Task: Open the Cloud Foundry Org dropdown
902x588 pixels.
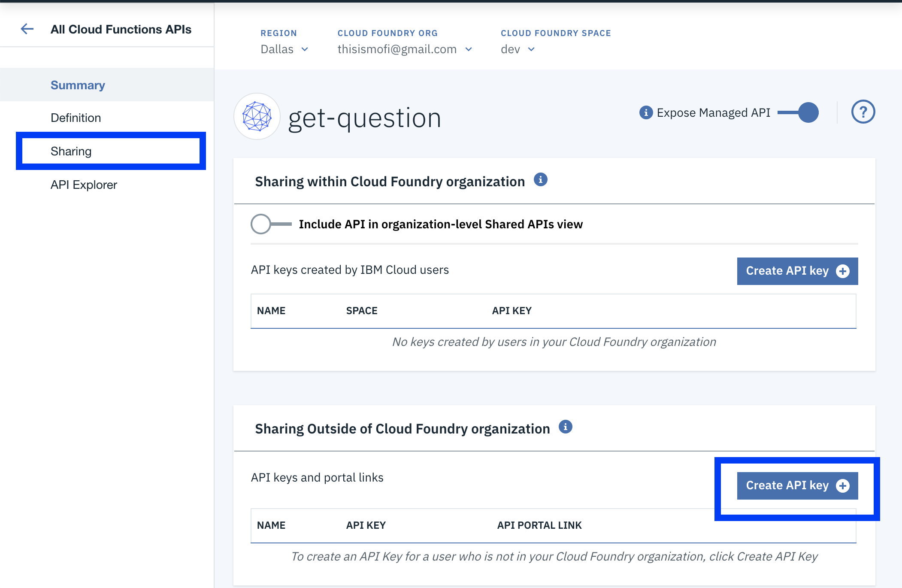Action: (x=405, y=49)
